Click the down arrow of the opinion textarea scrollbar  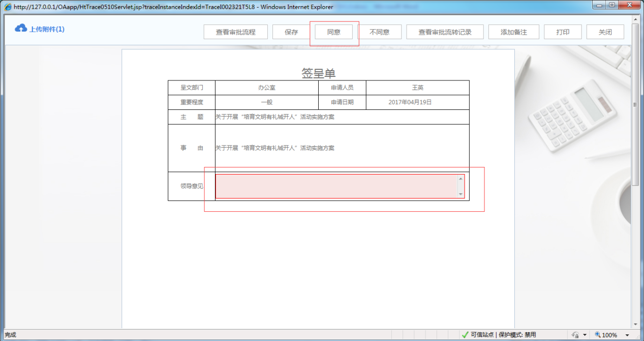460,194
